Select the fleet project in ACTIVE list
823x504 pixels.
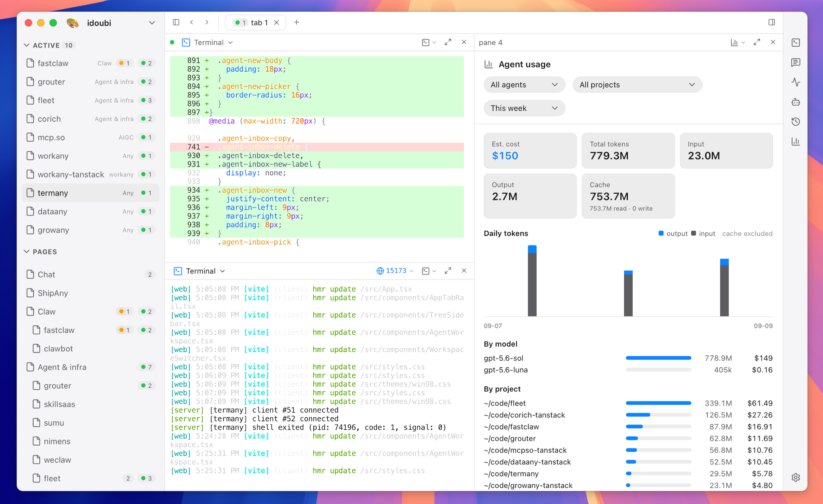coord(90,100)
